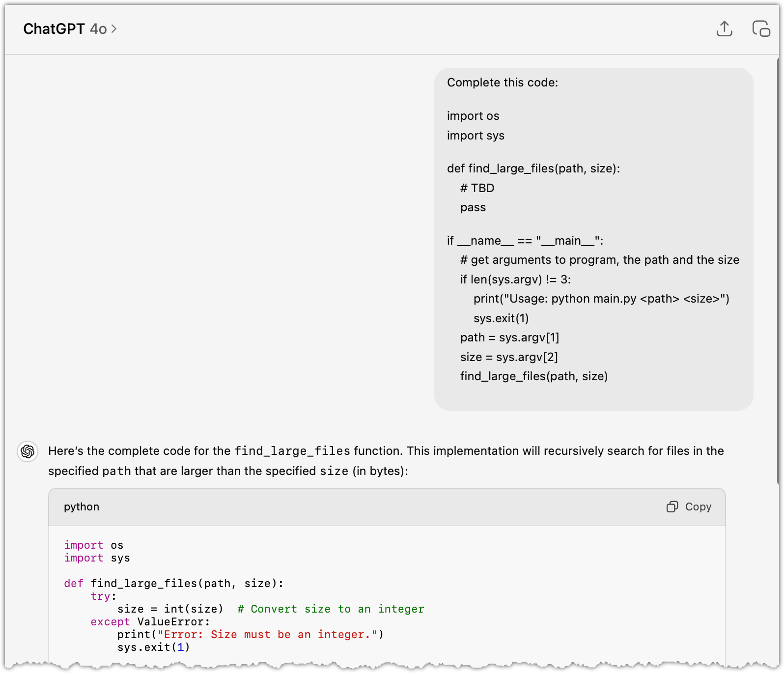Click the "# TBD" comment in user message
The image size is (784, 674).
pos(477,188)
